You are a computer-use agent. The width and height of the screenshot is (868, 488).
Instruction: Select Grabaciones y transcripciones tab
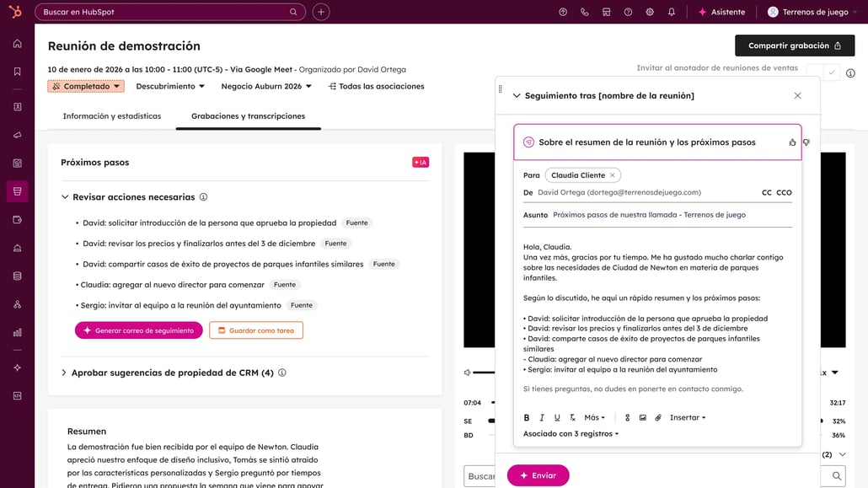(x=248, y=116)
